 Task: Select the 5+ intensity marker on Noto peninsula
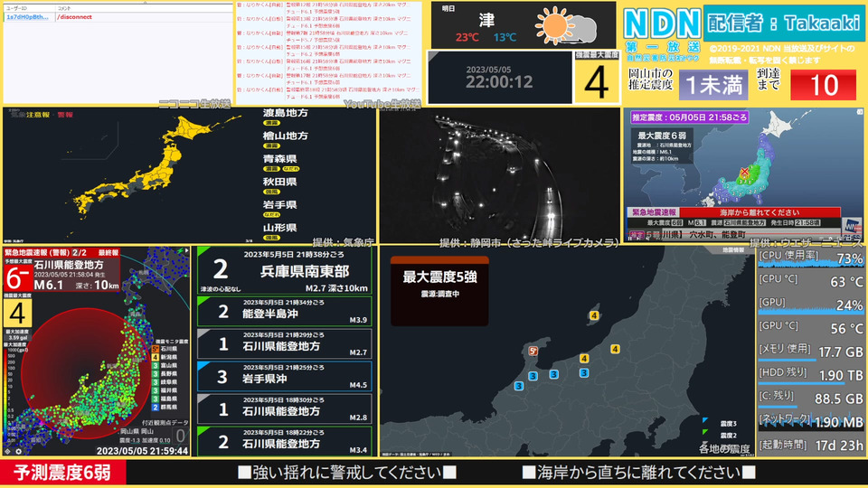click(533, 351)
